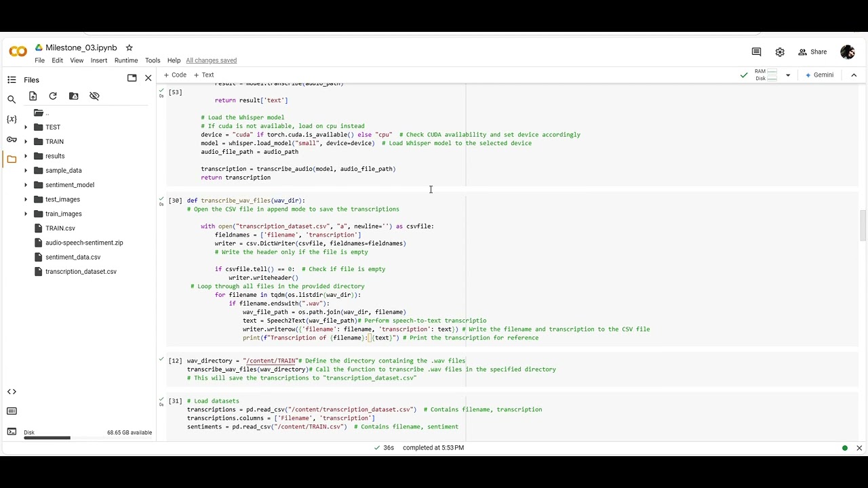Open the Find and replace search icon
Screen dimensions: 868x488
[x=12, y=100]
